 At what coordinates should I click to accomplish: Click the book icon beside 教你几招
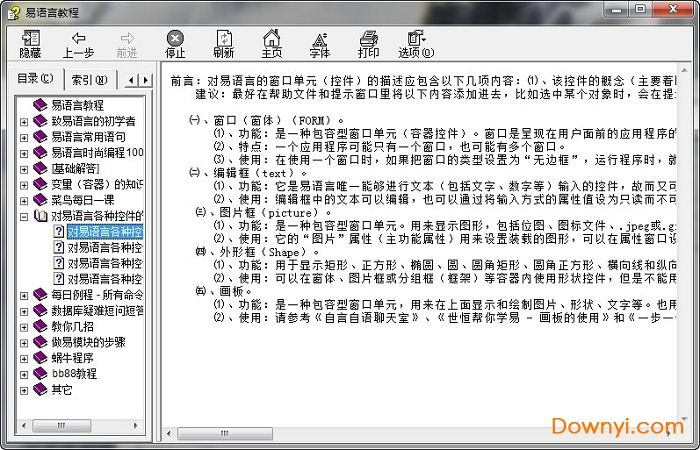(x=40, y=326)
